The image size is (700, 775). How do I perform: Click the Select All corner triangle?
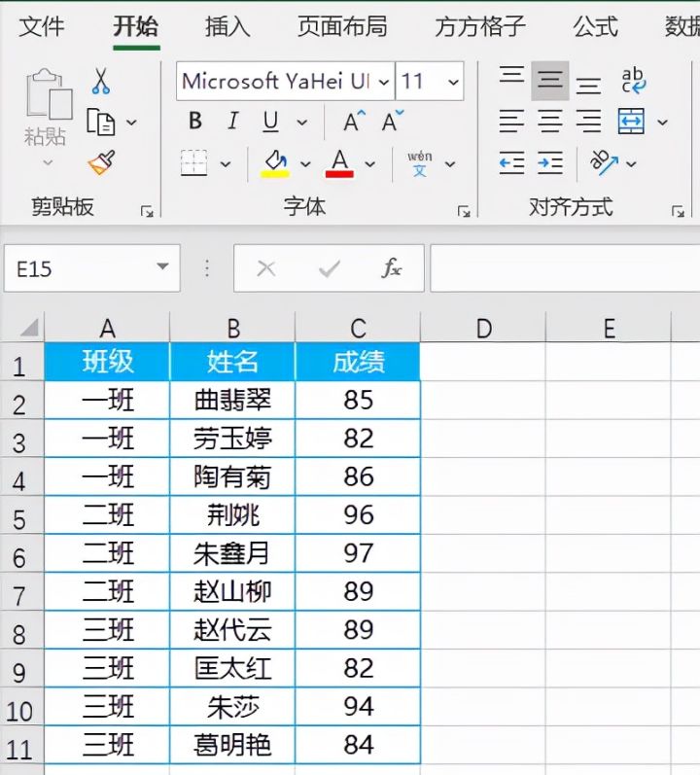(29, 327)
